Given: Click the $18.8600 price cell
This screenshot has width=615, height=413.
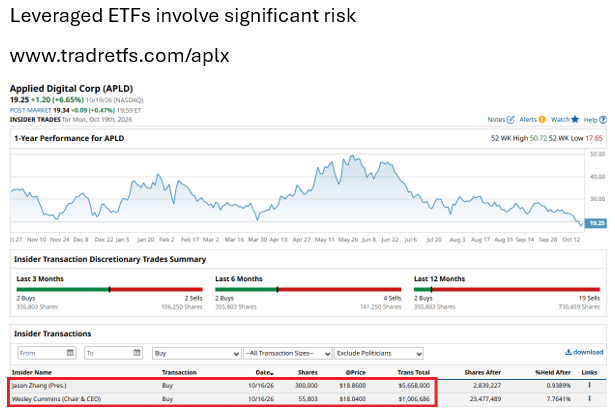Looking at the screenshot, I should (x=353, y=386).
